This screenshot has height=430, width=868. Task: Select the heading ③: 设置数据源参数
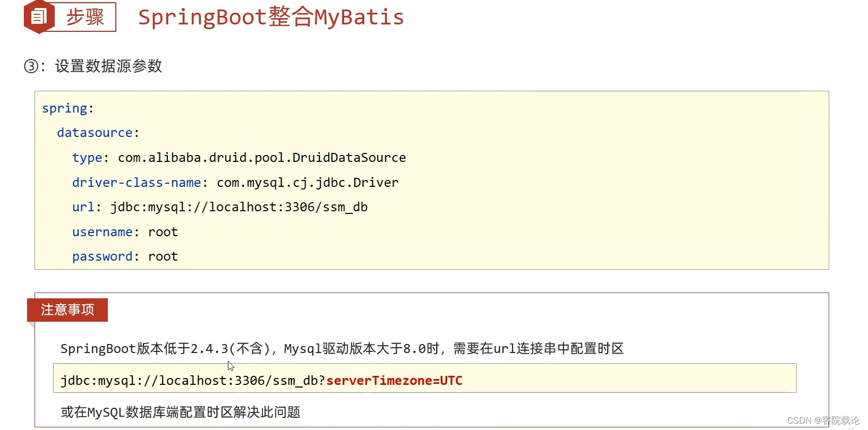(93, 66)
